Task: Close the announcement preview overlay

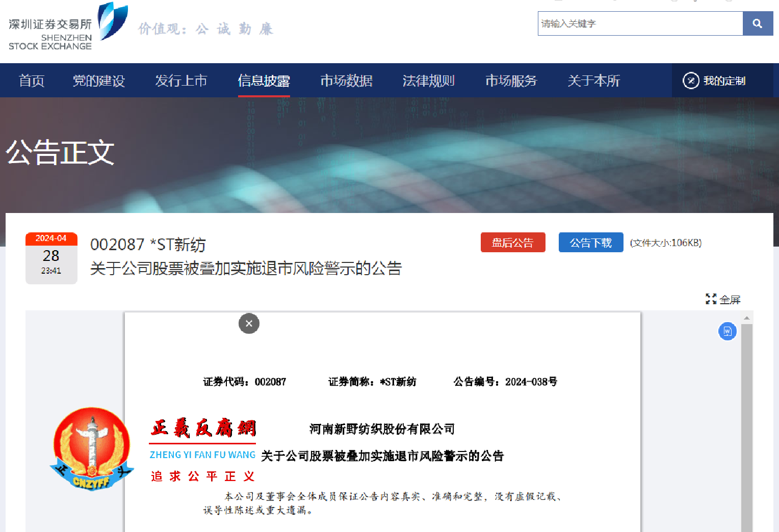Action: (x=249, y=323)
